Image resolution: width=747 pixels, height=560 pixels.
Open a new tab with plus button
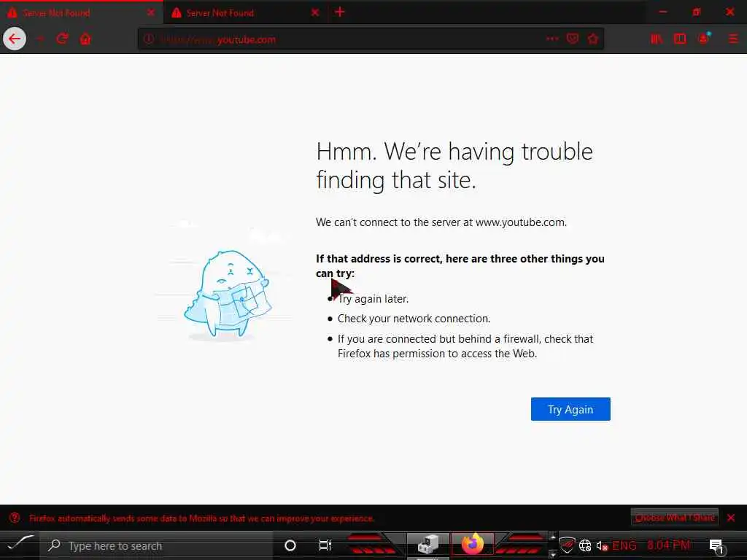click(340, 12)
